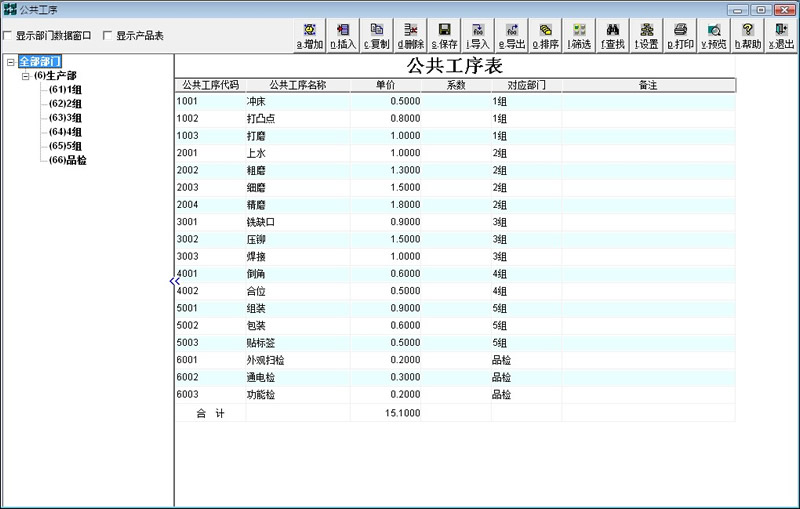
Task: Enable 显示部门数据窗口 checkbox
Action: [x=8, y=35]
